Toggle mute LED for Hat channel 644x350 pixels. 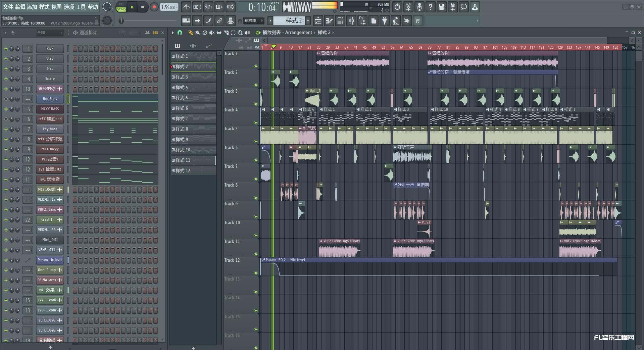pyautogui.click(x=6, y=69)
